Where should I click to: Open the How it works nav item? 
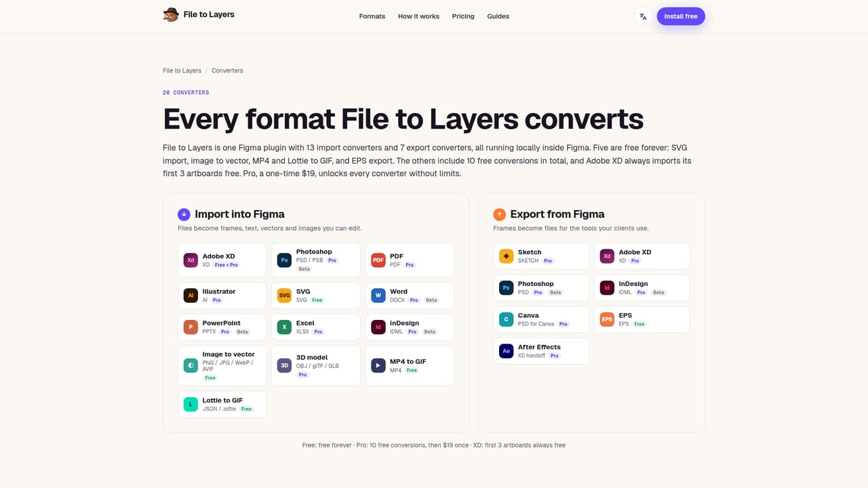[418, 16]
